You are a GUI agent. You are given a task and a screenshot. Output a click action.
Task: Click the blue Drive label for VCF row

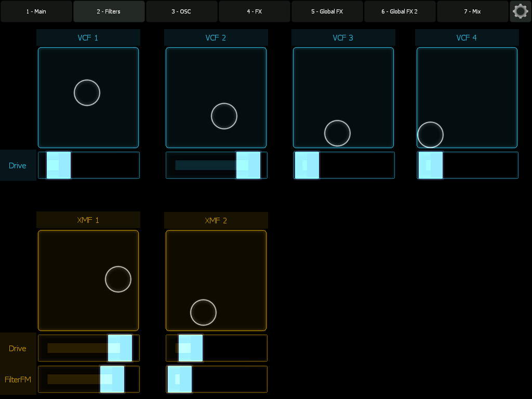18,165
